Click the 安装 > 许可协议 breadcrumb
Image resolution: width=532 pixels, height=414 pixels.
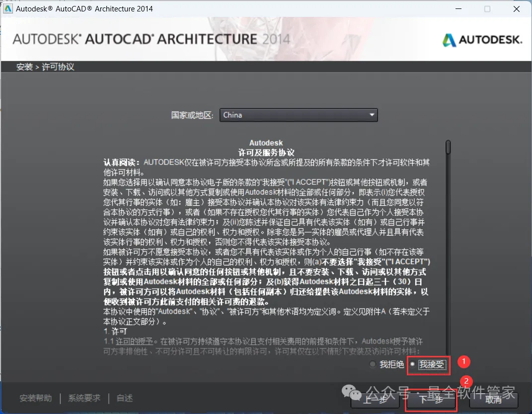coord(45,67)
